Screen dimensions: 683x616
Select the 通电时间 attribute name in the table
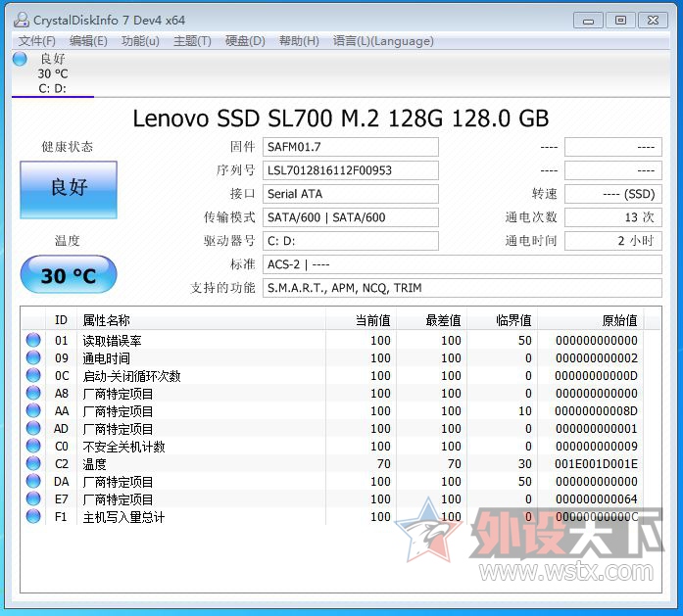point(106,358)
